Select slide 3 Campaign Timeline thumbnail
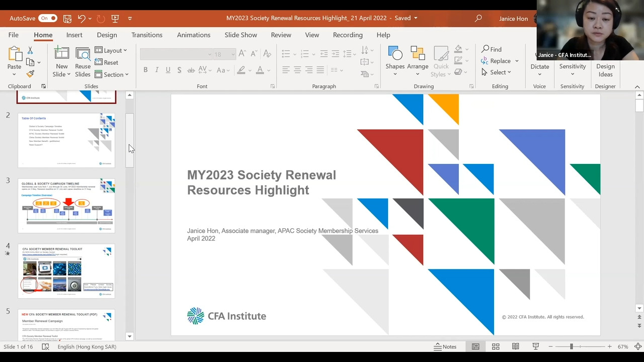 66,206
